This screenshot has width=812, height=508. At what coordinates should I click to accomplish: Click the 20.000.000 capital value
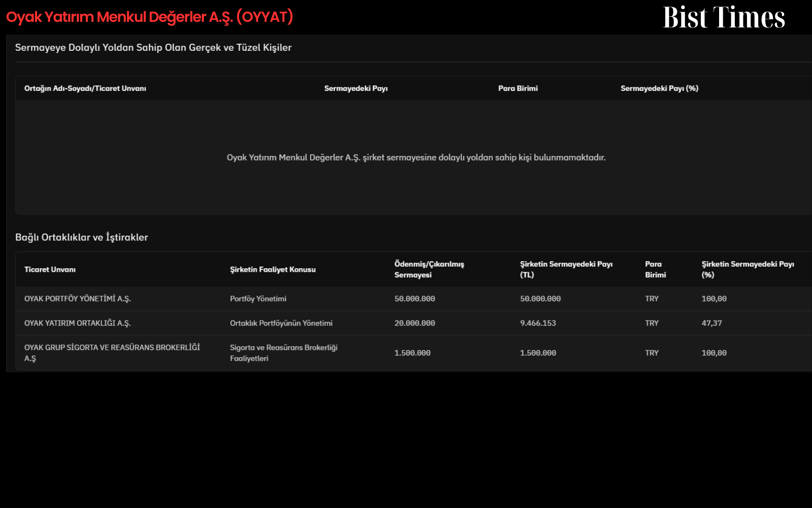pyautogui.click(x=415, y=323)
